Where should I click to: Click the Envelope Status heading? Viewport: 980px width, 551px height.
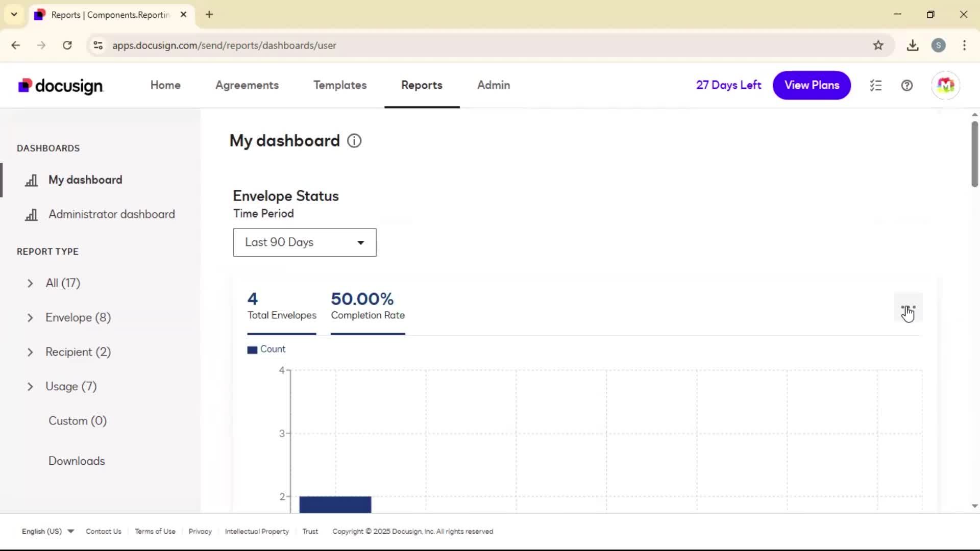(286, 196)
